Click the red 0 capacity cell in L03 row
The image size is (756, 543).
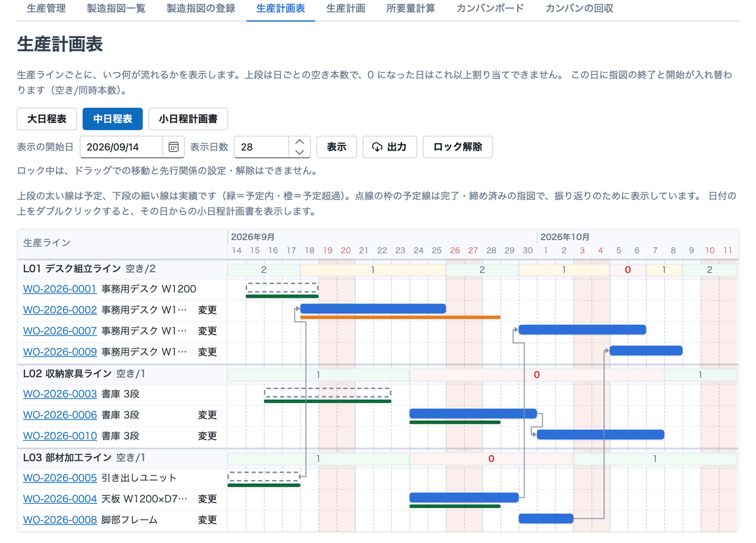click(x=491, y=459)
